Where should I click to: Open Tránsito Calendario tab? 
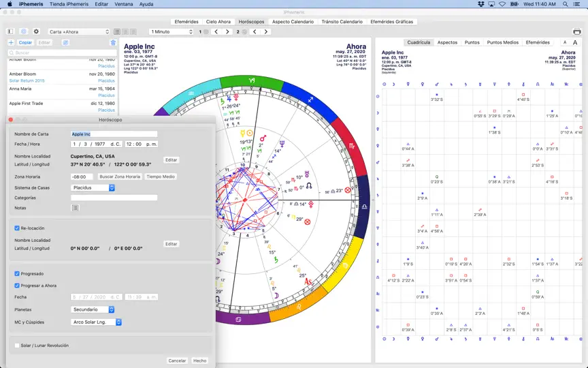342,22
